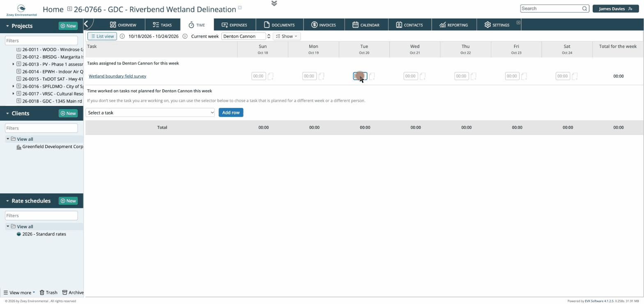The height and width of the screenshot is (304, 644).
Task: Open the Expenses tab
Action: click(234, 25)
